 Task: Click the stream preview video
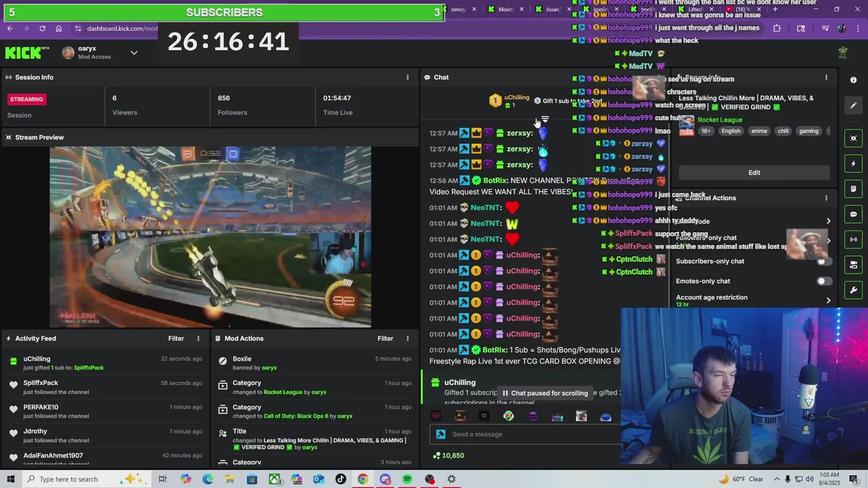tap(210, 237)
